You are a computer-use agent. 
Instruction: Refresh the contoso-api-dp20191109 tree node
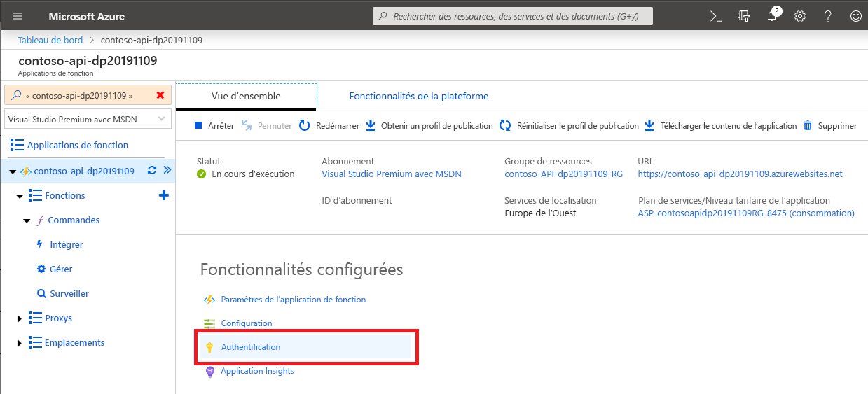click(x=151, y=170)
